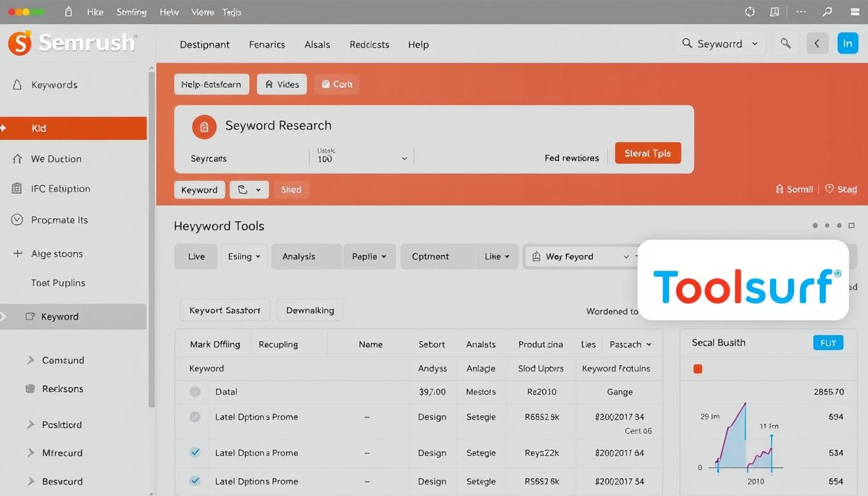
Task: Open the refresh icon dropdown
Action: pyautogui.click(x=249, y=190)
